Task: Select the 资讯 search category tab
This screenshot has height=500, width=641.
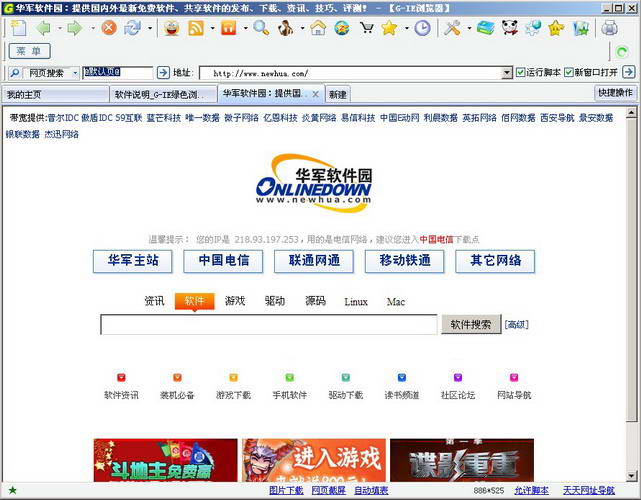Action: (x=154, y=301)
